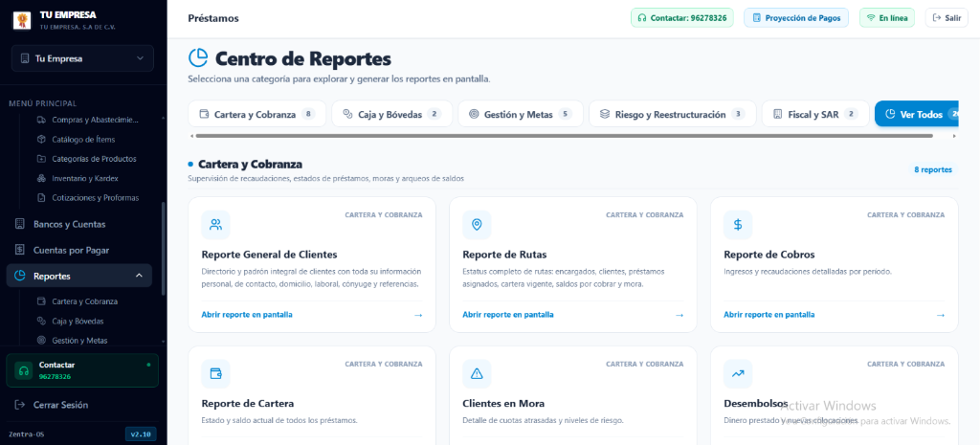
Task: Open Reporte de Cobros via Abrir reporte link
Action: tap(769, 315)
